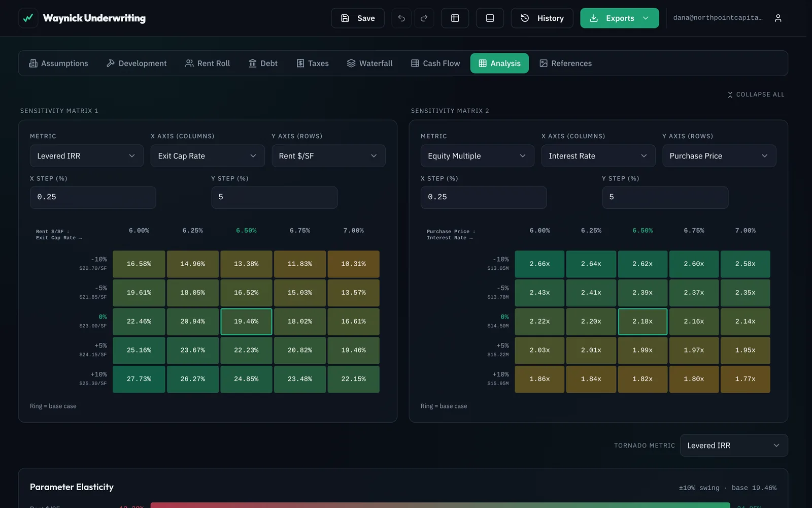Click the 6.50% column header in Matrix 1
This screenshot has height=508, width=812.
(x=246, y=231)
